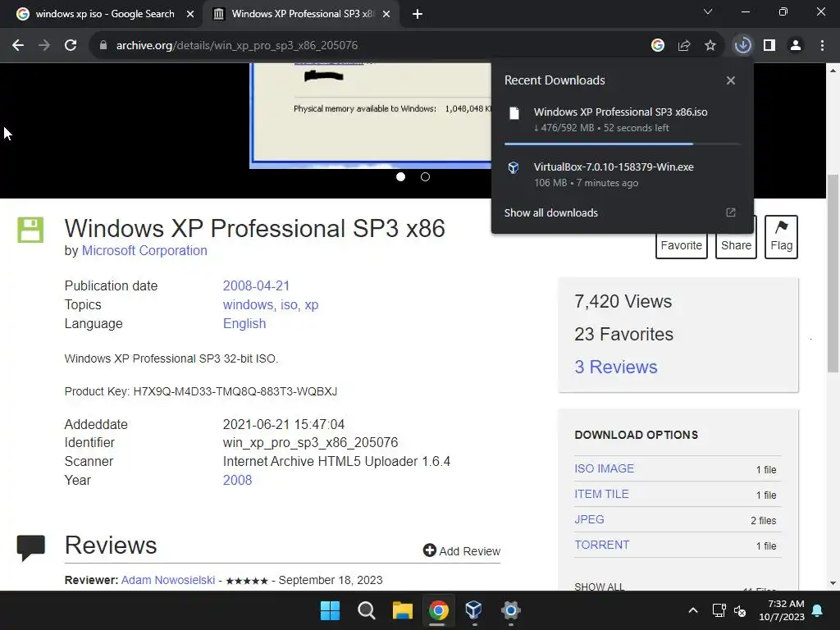
Task: Open a new browser tab
Action: [418, 15]
